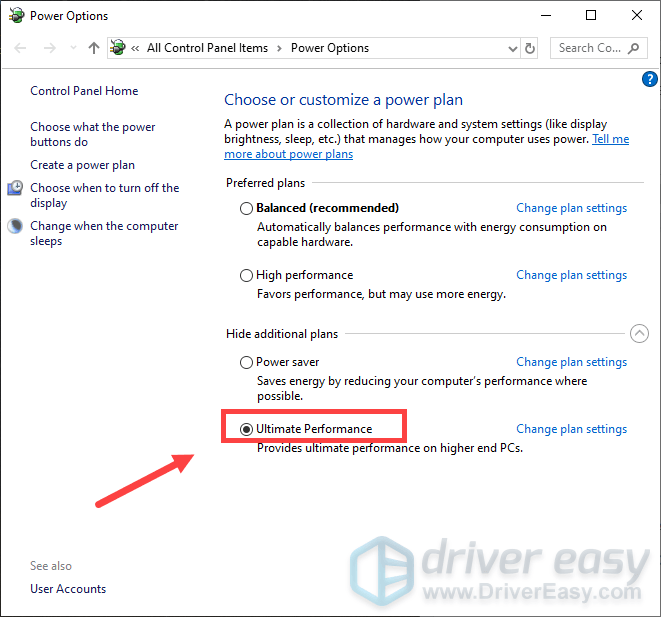Change plan settings for Balanced
This screenshot has width=661, height=617.
click(572, 208)
